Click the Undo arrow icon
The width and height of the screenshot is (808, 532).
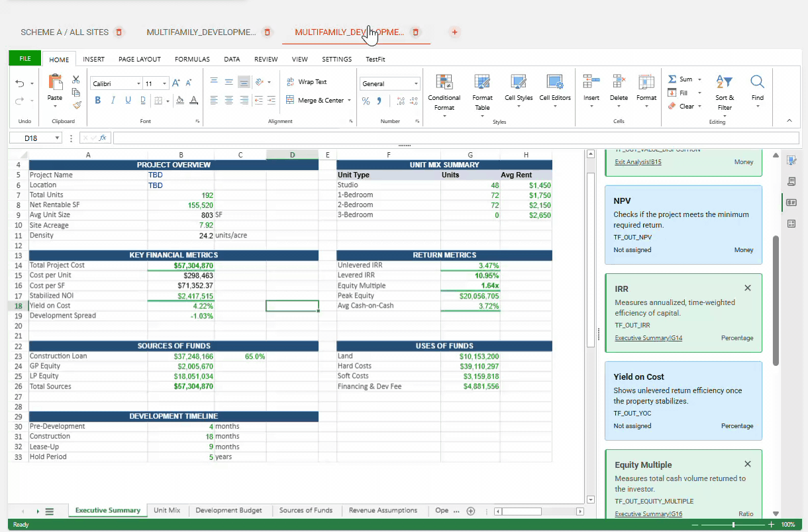tap(20, 83)
